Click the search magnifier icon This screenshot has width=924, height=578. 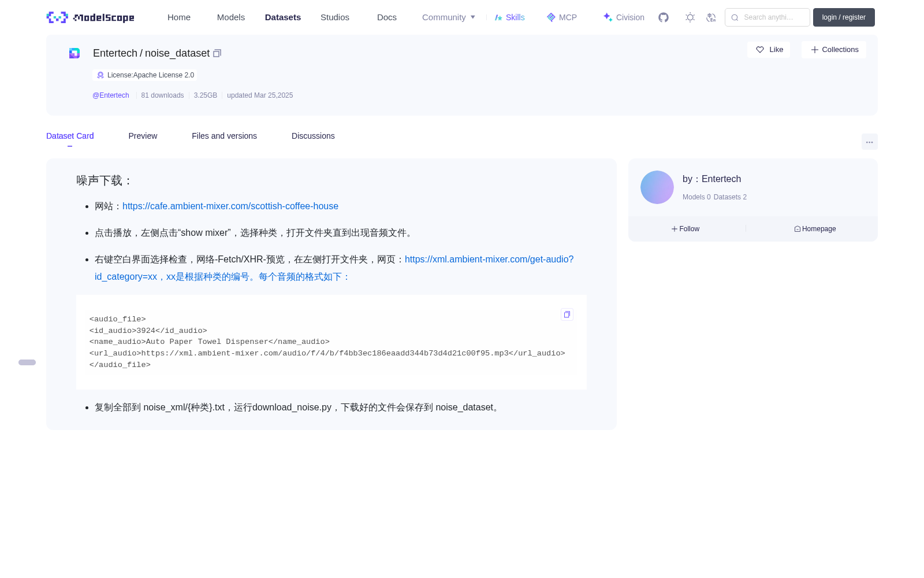pos(735,17)
